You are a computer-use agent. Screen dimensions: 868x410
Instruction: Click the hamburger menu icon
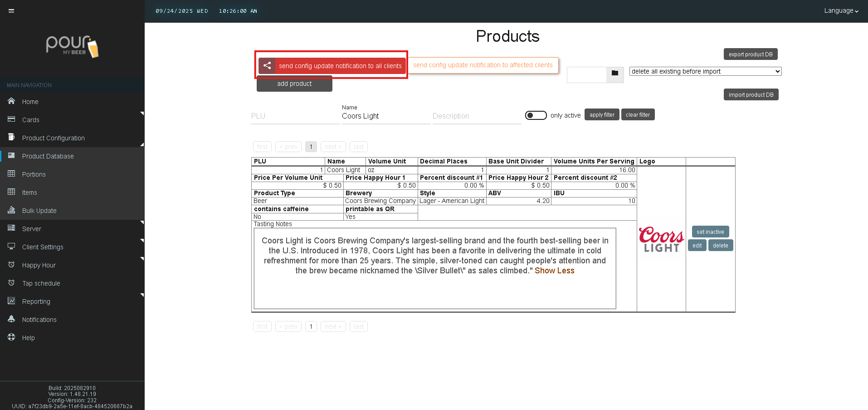[x=11, y=11]
